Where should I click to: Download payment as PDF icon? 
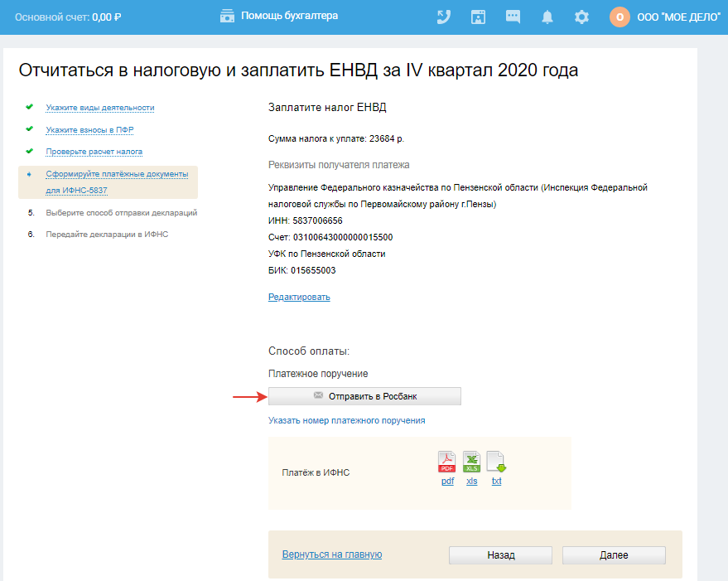(447, 462)
